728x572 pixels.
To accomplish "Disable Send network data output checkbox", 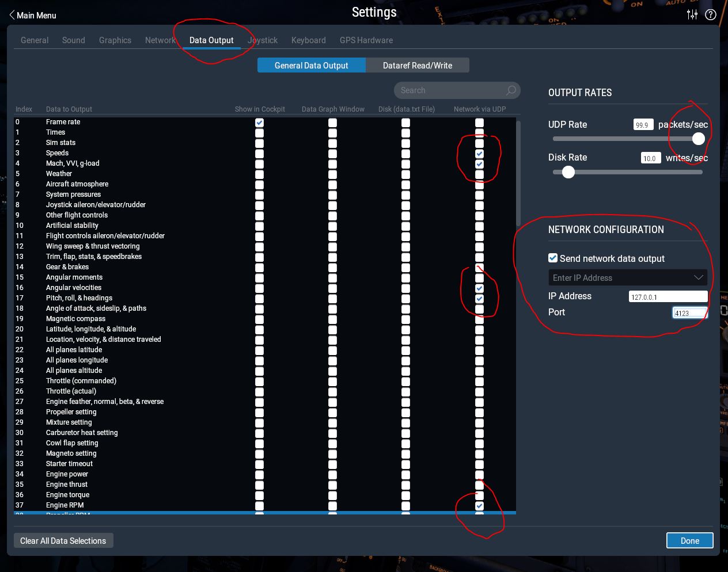I will 553,258.
